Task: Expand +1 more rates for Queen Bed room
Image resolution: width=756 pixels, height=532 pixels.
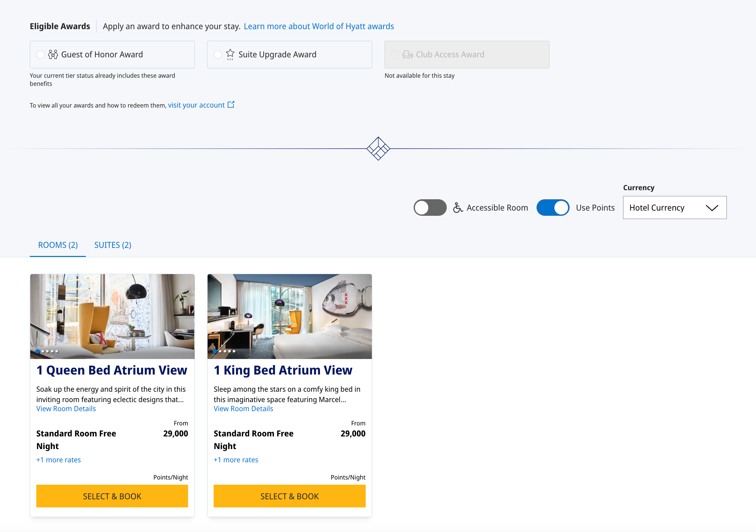Action: coord(59,460)
